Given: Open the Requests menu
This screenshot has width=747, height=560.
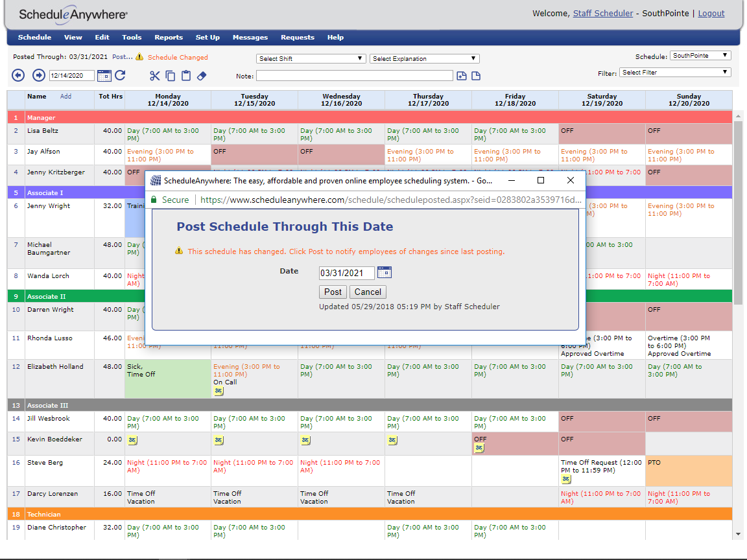Looking at the screenshot, I should [297, 37].
